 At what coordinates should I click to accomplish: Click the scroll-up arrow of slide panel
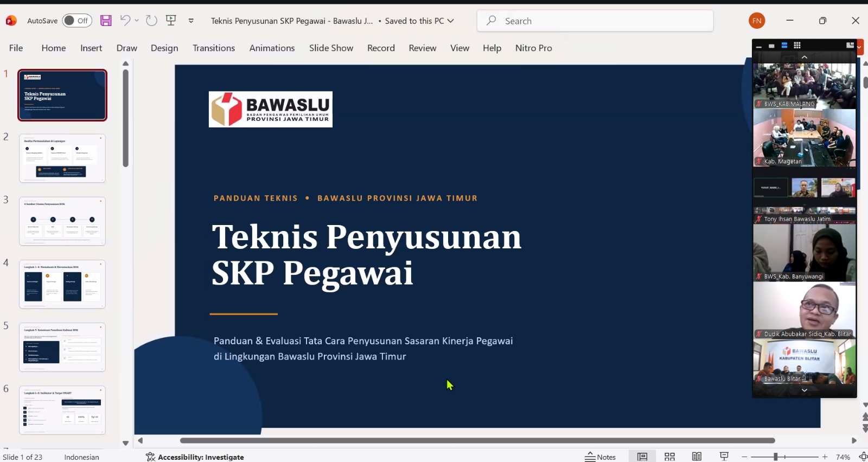point(125,63)
